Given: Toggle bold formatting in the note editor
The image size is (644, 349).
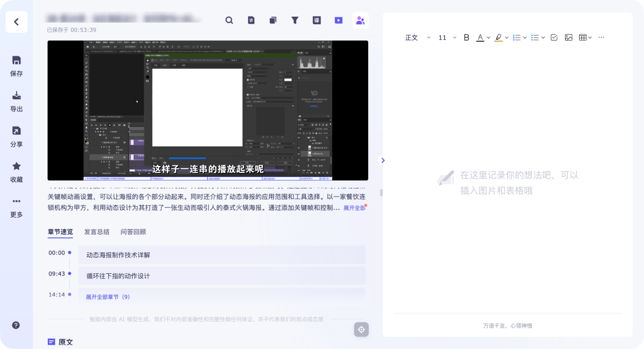Looking at the screenshot, I should [466, 38].
